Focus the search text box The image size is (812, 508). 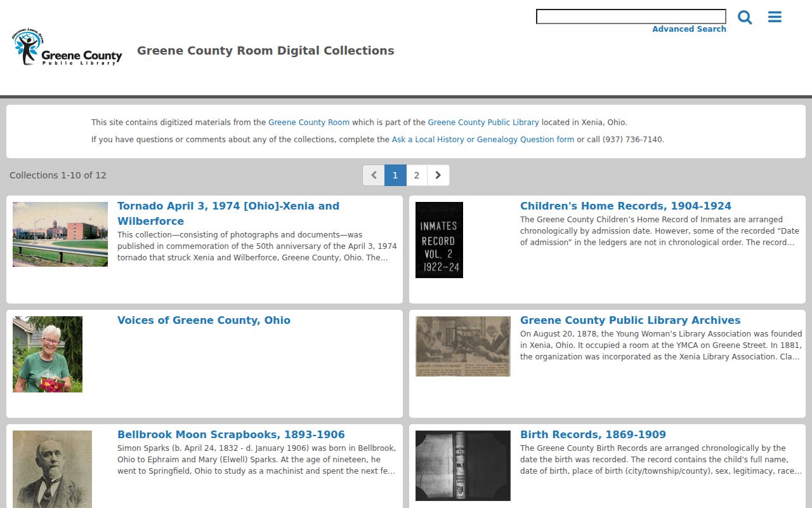[x=631, y=17]
